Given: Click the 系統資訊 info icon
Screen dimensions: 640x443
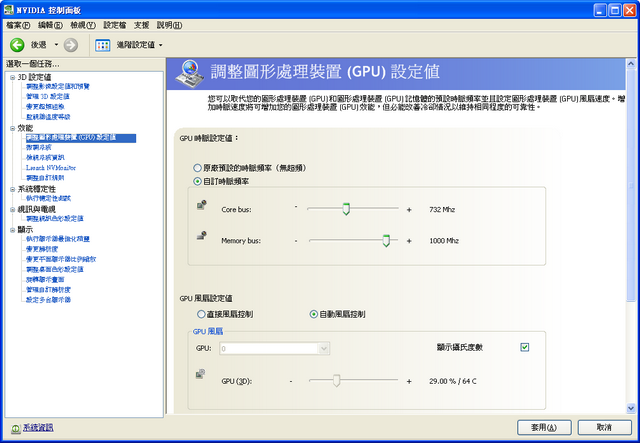Looking at the screenshot, I should coord(16,428).
